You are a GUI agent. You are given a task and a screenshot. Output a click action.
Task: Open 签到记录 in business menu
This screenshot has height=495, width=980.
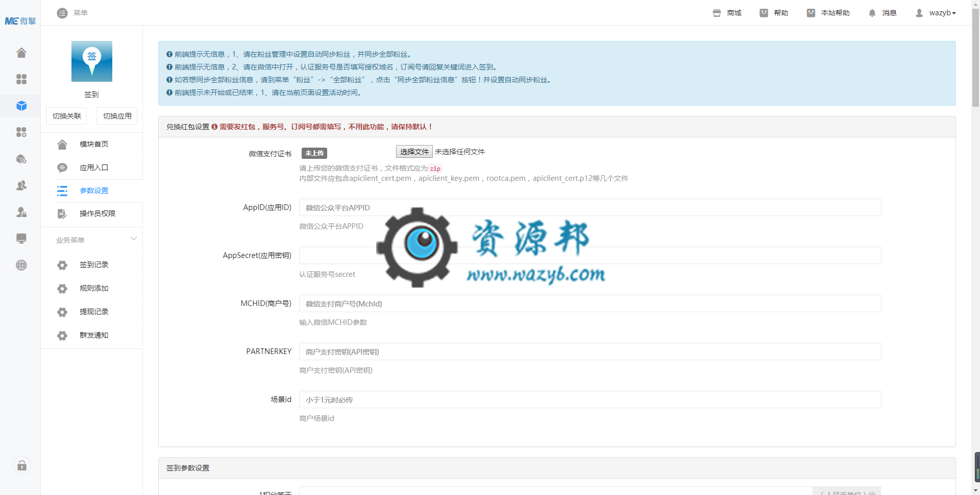94,265
